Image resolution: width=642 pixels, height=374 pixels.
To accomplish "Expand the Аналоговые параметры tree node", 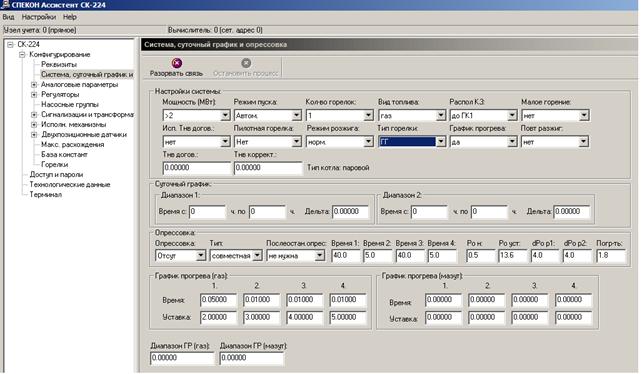I will click(x=34, y=85).
